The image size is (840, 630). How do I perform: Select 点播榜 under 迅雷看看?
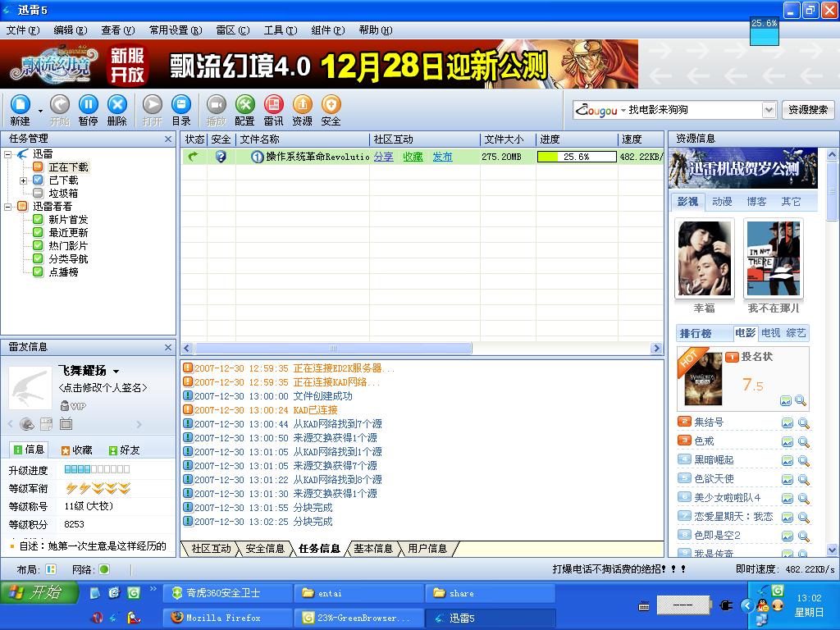click(x=63, y=272)
